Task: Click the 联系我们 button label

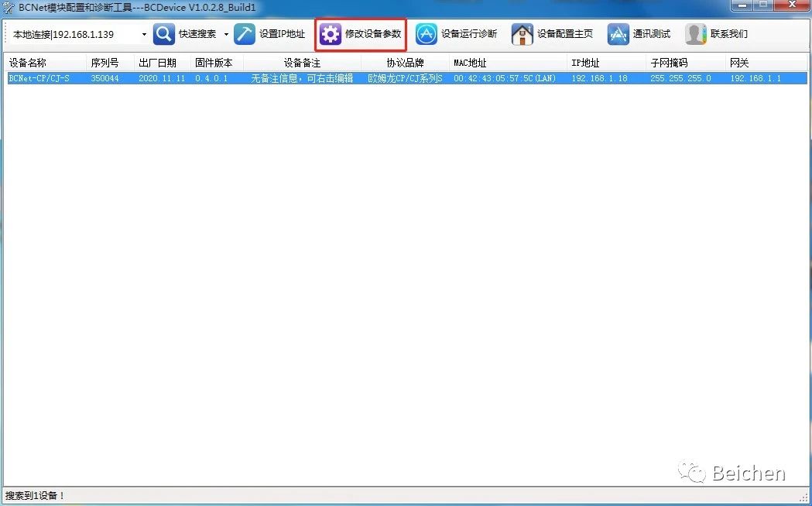Action: tap(729, 34)
